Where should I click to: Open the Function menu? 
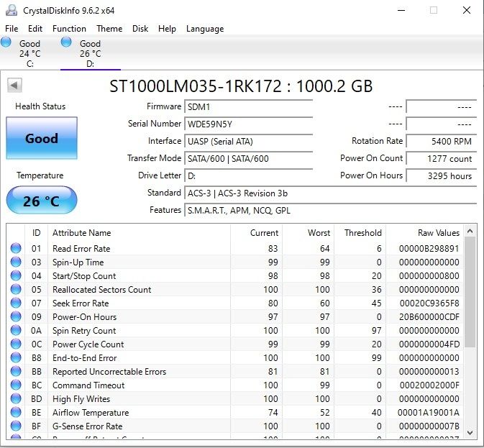(x=69, y=29)
